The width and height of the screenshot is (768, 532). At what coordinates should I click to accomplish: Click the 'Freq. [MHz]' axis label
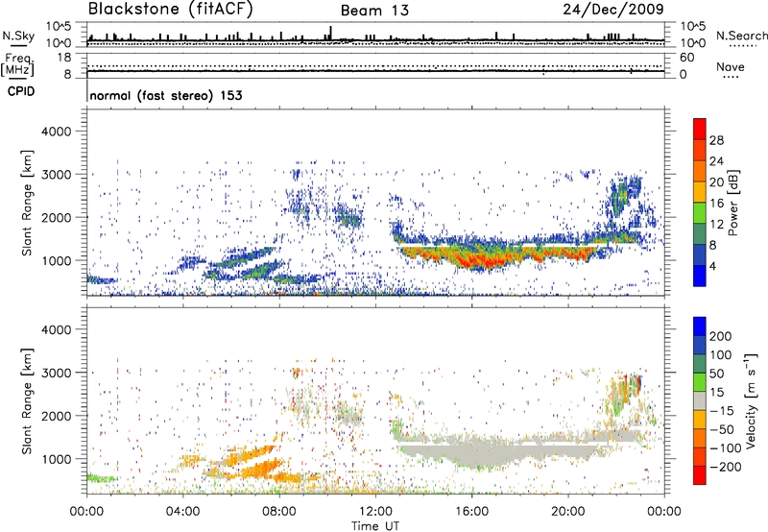17,64
